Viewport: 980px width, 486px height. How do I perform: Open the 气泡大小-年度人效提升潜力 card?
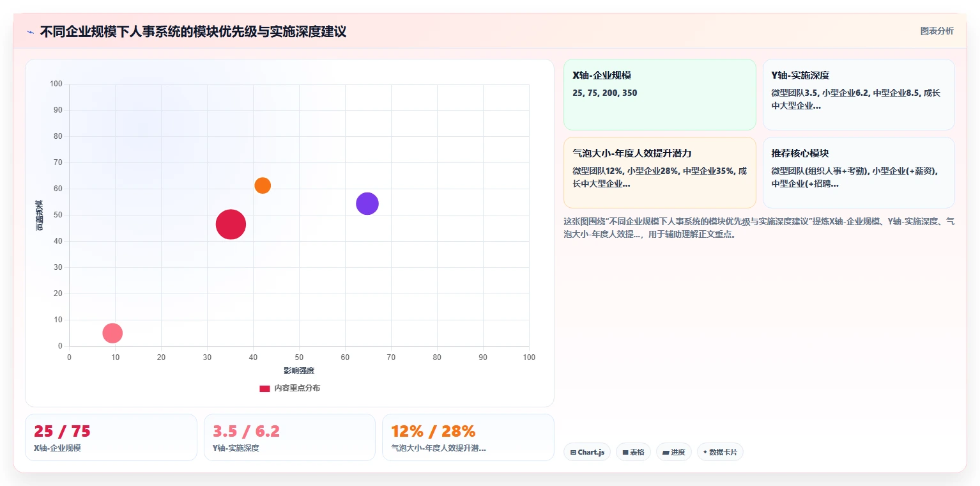(x=659, y=173)
